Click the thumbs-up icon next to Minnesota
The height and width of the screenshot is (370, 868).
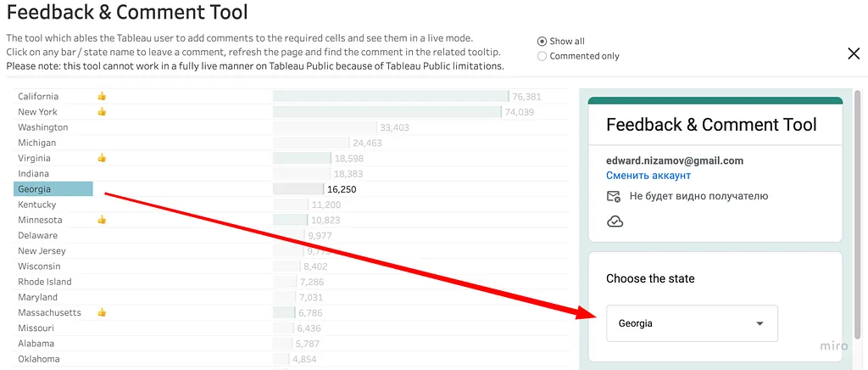click(102, 220)
